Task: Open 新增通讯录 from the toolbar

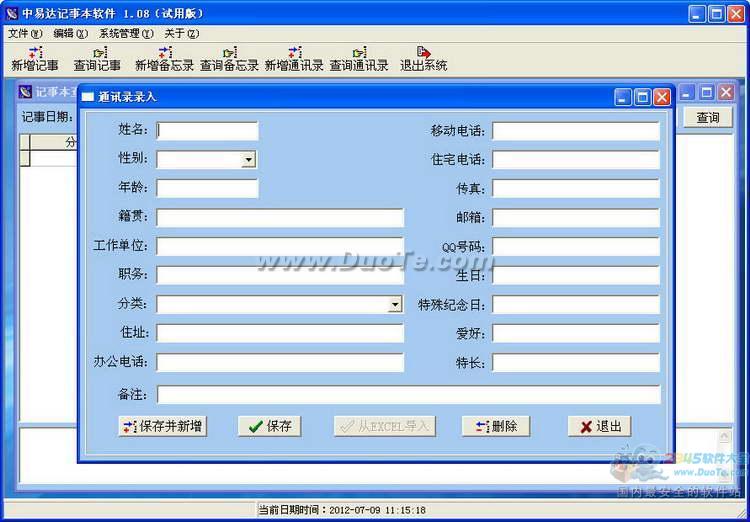Action: (294, 58)
